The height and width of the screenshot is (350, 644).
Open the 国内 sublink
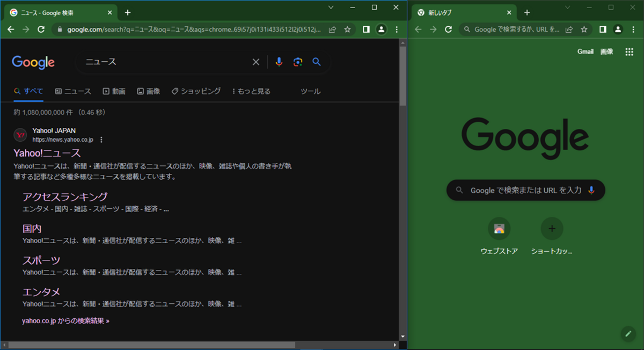(32, 228)
